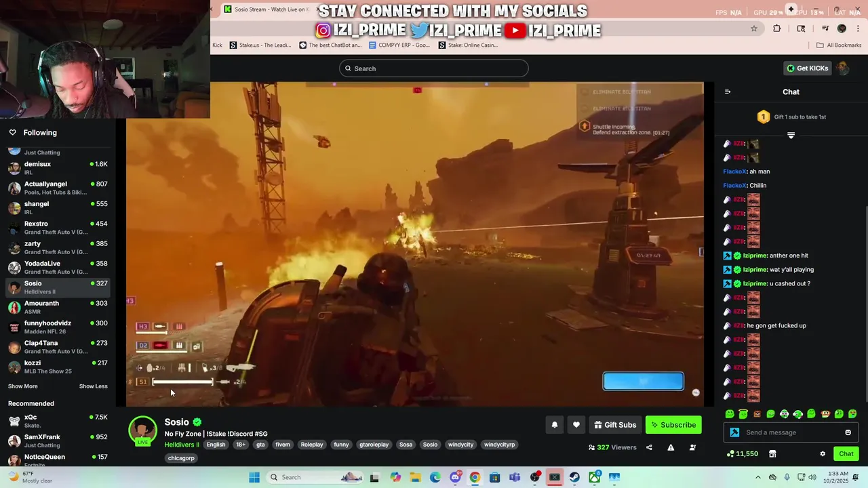This screenshot has width=868, height=488.
Task: Subscribe to Sosio's channel
Action: click(x=673, y=425)
